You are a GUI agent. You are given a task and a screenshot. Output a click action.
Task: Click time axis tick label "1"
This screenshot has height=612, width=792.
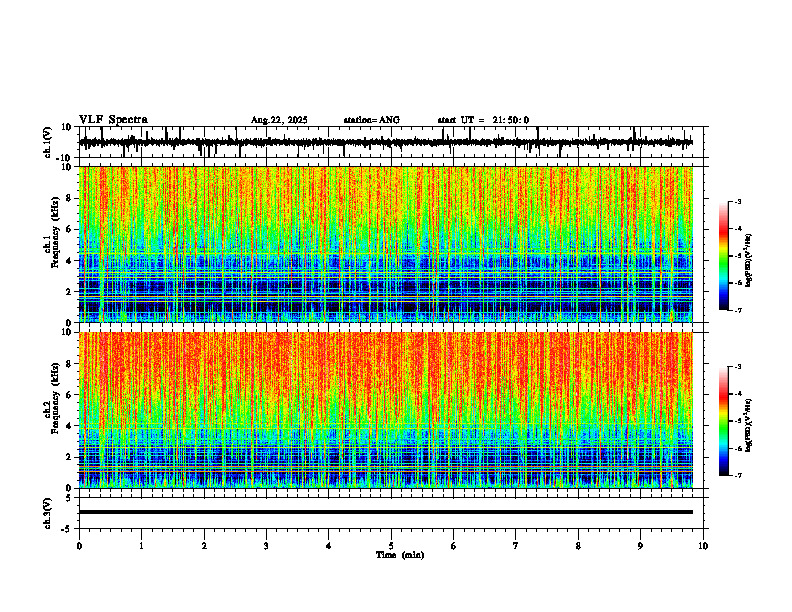point(141,546)
